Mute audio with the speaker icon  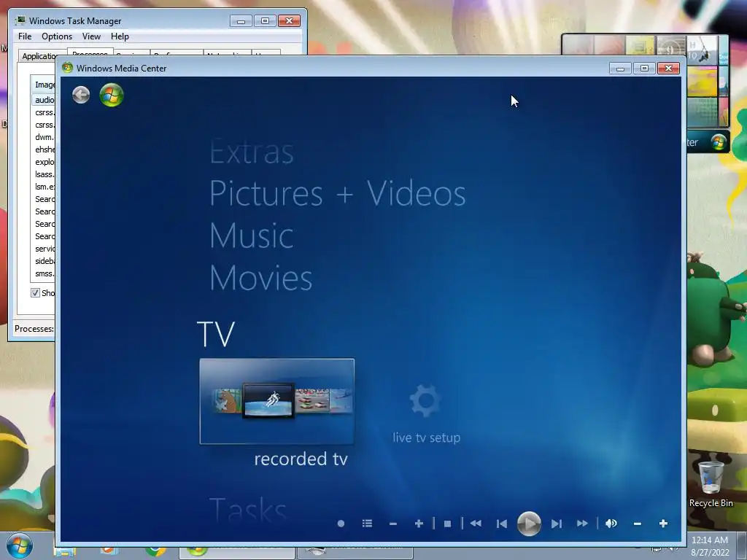tap(611, 524)
